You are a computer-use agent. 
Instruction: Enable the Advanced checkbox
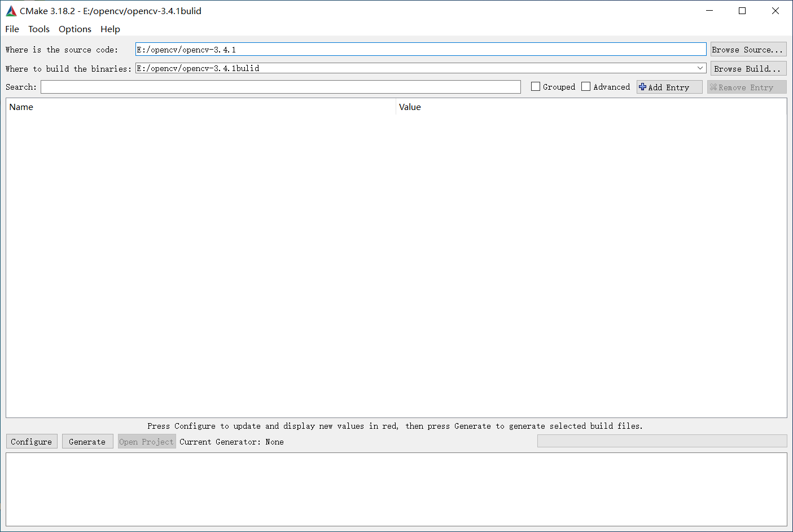[x=586, y=87]
